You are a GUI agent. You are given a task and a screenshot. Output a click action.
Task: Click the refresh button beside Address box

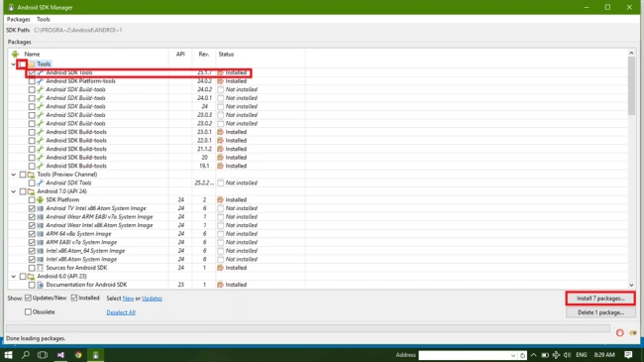[522, 355]
